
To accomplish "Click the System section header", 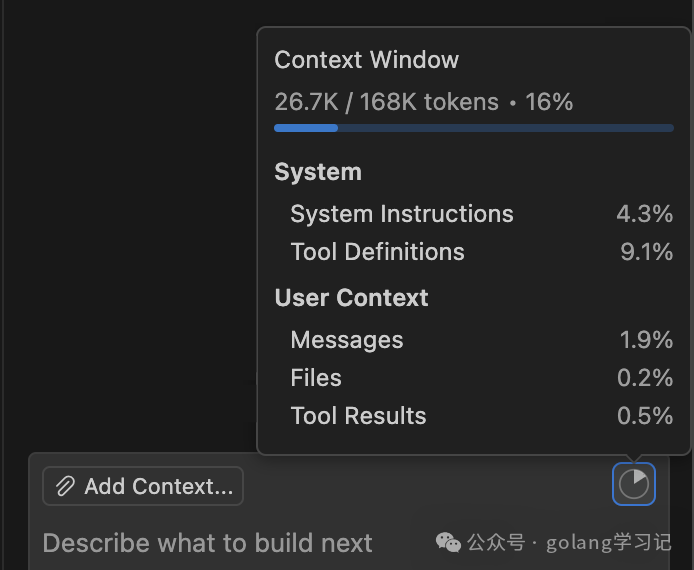I will tap(318, 172).
